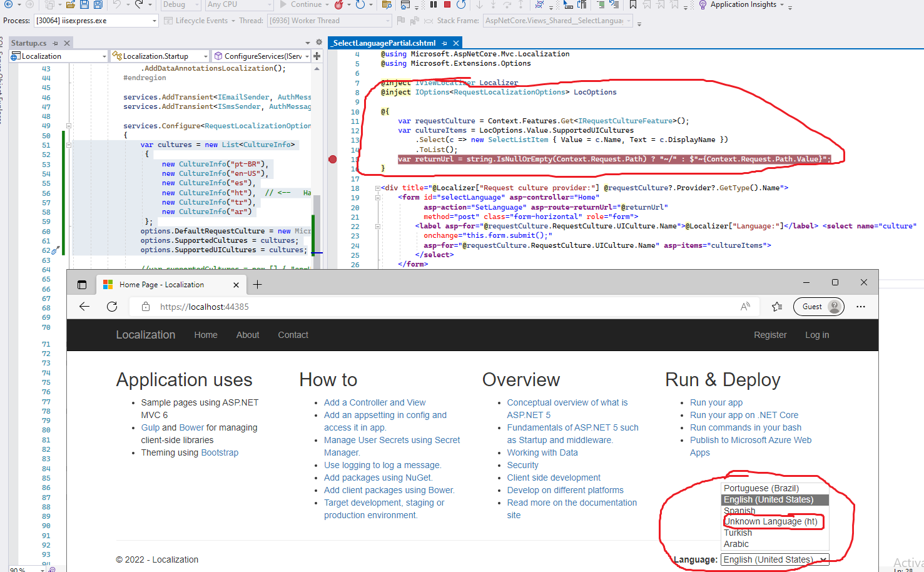
Task: Click the Navigate Backward arrow in Visual Studio
Action: click(8, 4)
